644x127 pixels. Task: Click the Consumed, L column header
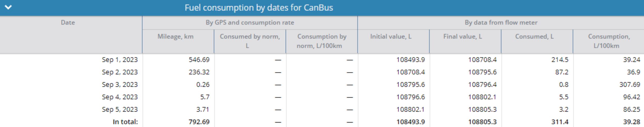tap(534, 37)
